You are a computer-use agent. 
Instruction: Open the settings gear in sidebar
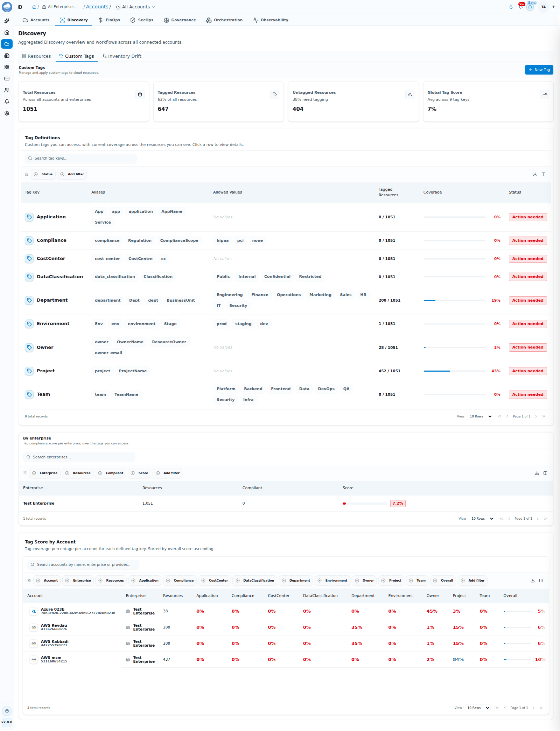7,113
